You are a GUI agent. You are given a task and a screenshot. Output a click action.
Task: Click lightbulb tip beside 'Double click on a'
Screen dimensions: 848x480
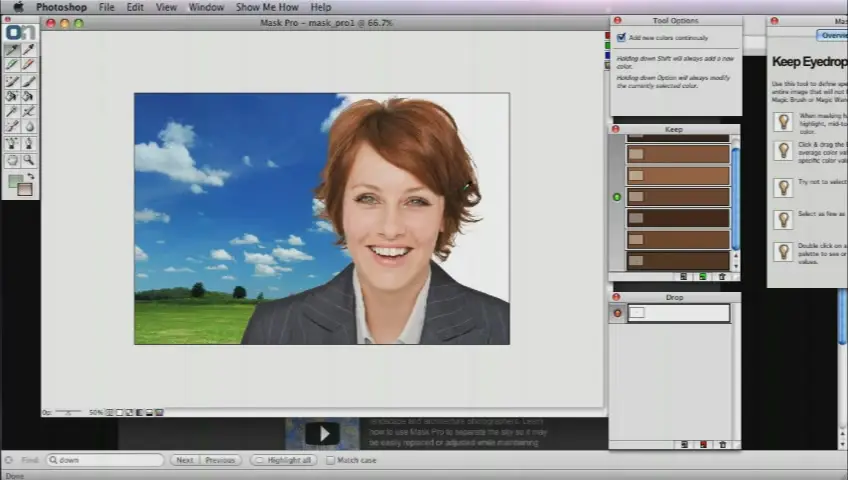783,251
